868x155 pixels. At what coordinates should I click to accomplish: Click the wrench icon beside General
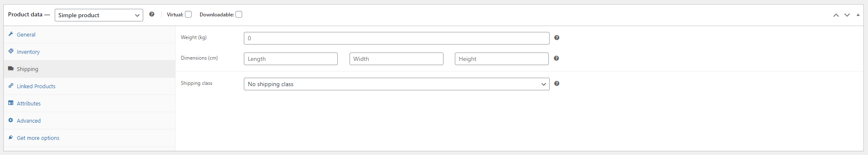11,34
